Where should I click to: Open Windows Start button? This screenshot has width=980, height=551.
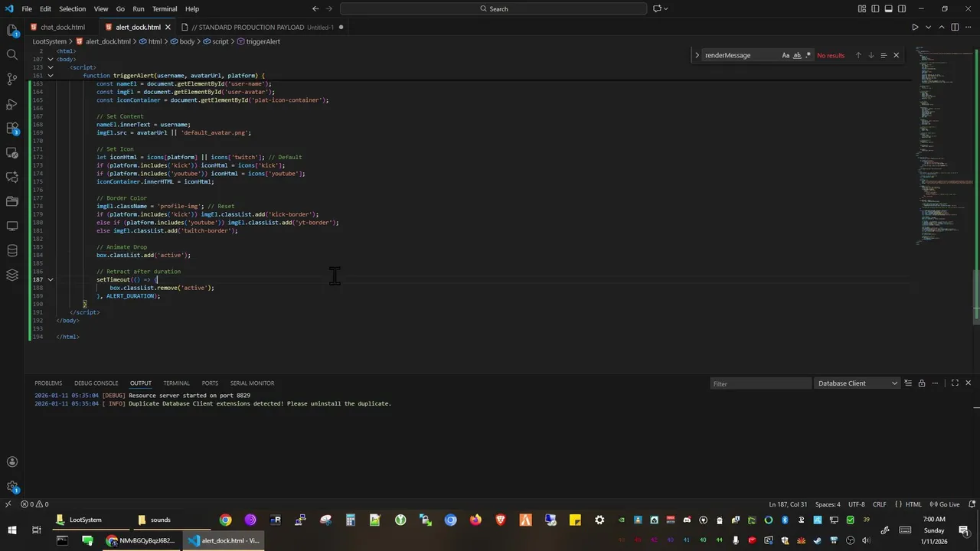(12, 530)
